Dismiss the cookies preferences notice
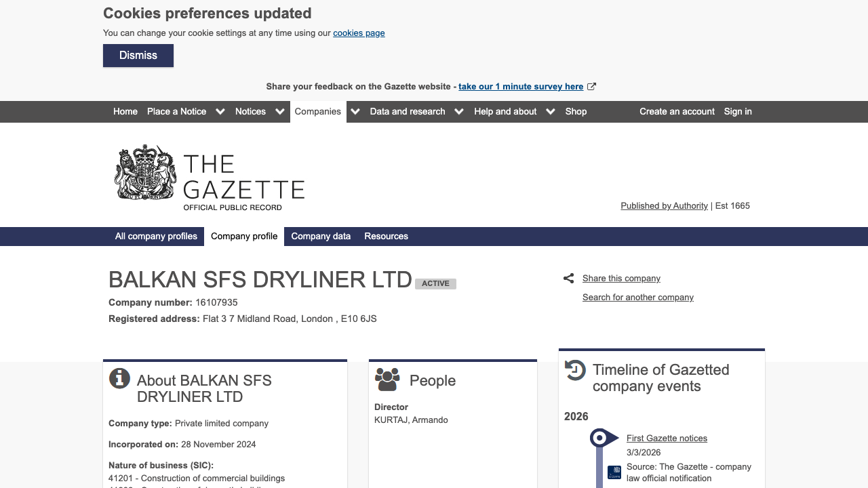This screenshot has height=488, width=868. tap(138, 55)
